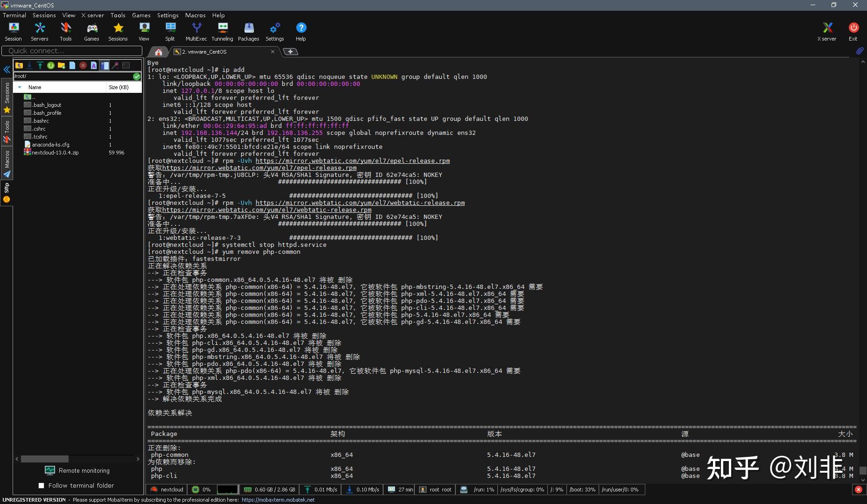Image resolution: width=867 pixels, height=504 pixels.
Task: Click the nextcloud host status entry
Action: coord(167,490)
